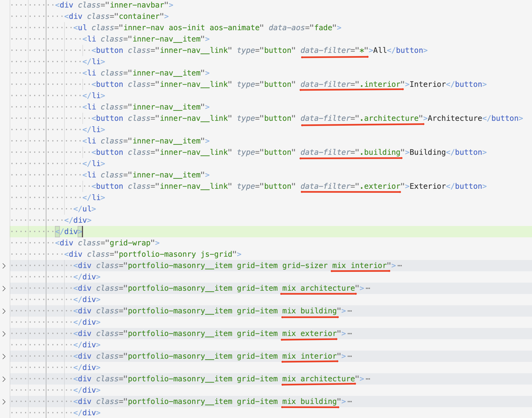Expand first mix architecture div fold arrow
532x418 pixels.
4,289
